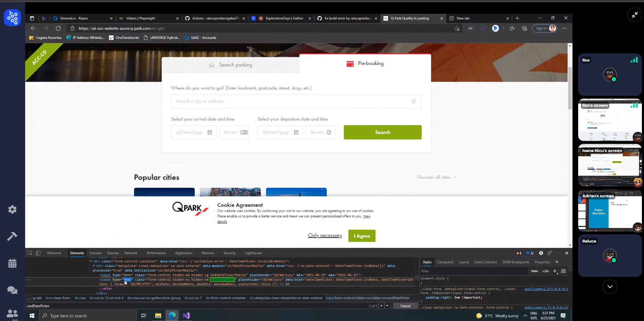This screenshot has height=321, width=644.
Task: Open DevTools Lighthouse tab
Action: pos(253,253)
